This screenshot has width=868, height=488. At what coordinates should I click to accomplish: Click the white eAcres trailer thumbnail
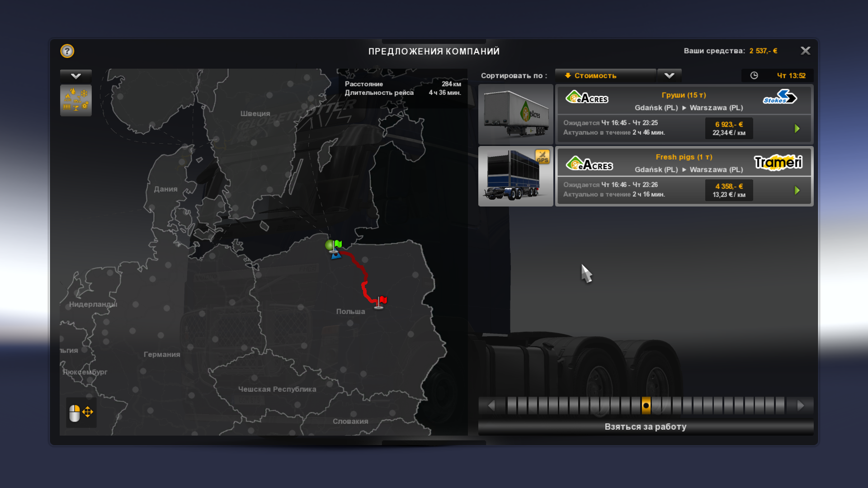(x=515, y=114)
